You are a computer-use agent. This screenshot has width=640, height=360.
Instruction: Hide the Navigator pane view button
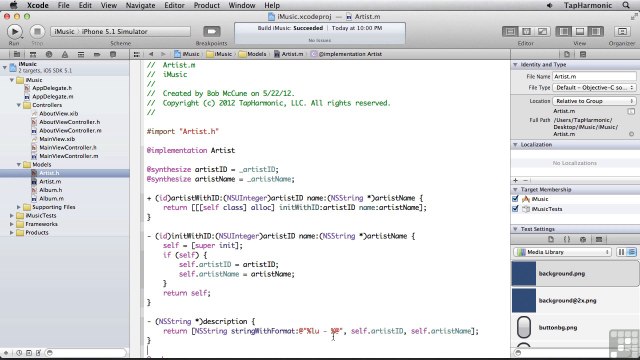[564, 31]
